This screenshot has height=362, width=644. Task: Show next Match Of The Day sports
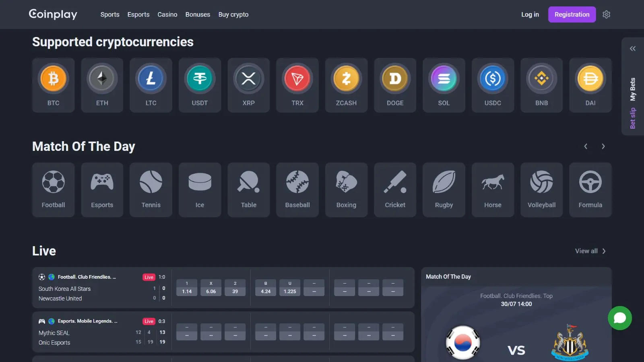tap(603, 146)
